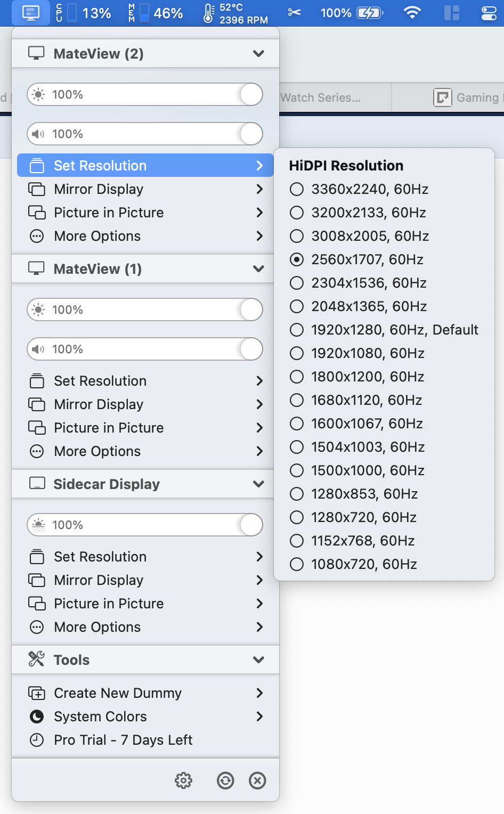
Task: Click the Pro Trial clock icon
Action: click(x=37, y=740)
